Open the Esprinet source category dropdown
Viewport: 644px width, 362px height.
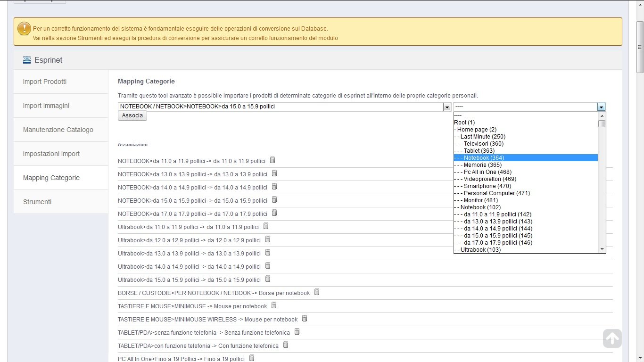(284, 107)
